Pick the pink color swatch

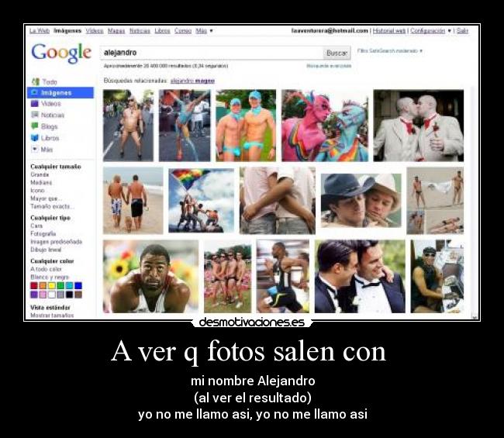[x=43, y=295]
